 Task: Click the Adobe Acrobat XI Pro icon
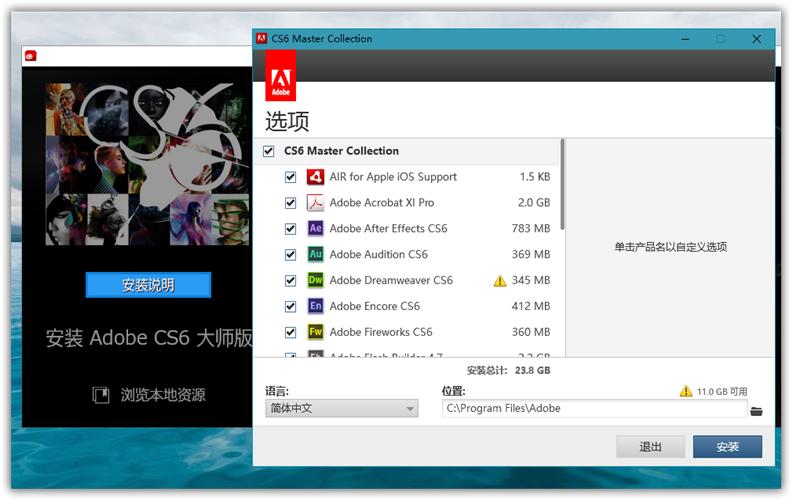[316, 203]
